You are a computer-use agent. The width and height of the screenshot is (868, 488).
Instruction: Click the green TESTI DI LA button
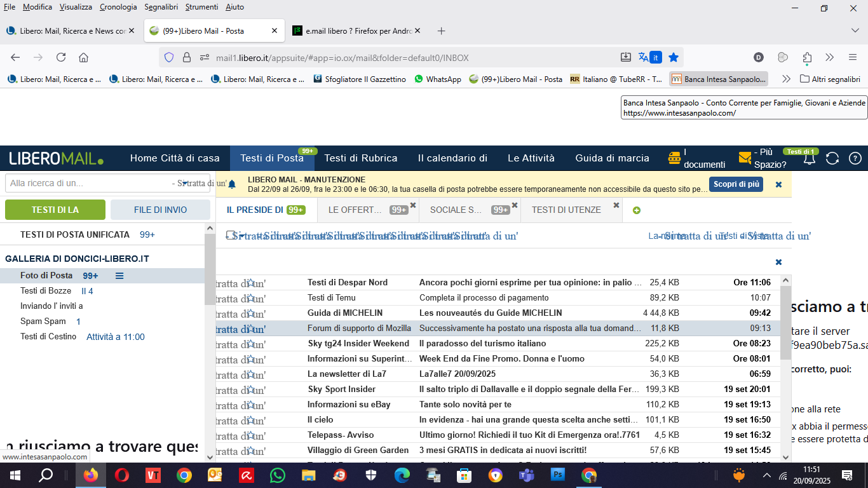(55, 210)
